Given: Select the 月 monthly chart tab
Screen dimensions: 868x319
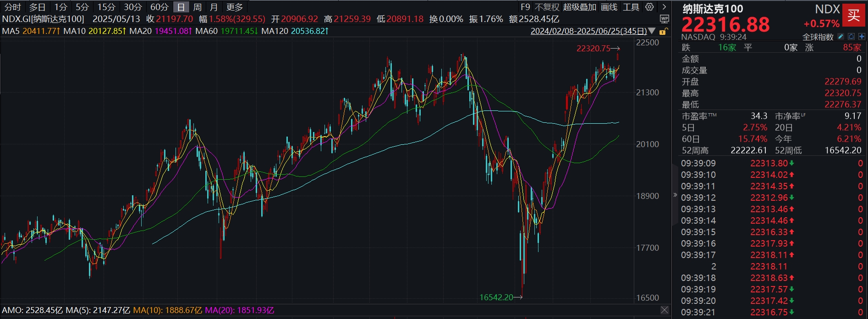Looking at the screenshot, I should [214, 7].
